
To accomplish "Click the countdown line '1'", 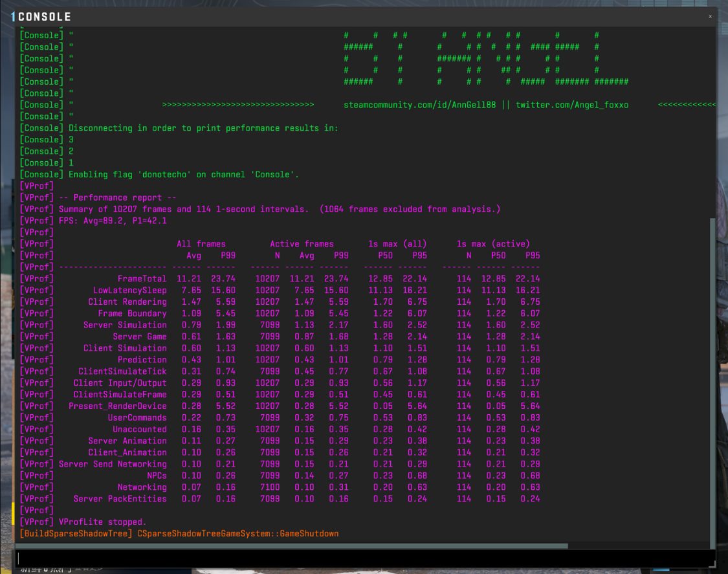I will click(71, 163).
